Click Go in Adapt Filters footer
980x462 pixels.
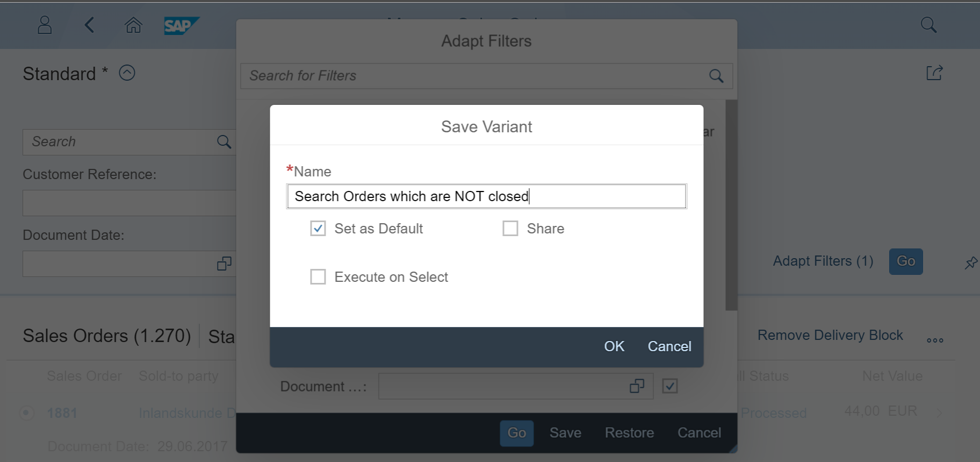(517, 433)
